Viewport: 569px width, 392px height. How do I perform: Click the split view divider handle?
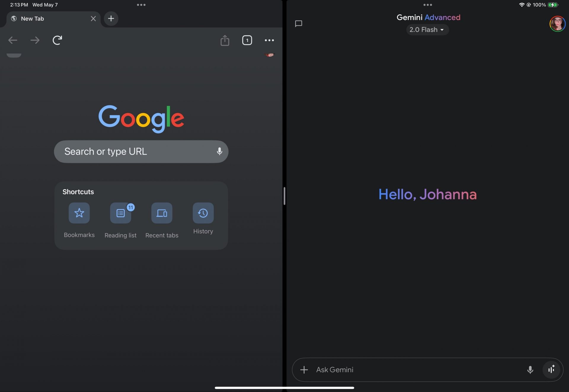point(284,196)
